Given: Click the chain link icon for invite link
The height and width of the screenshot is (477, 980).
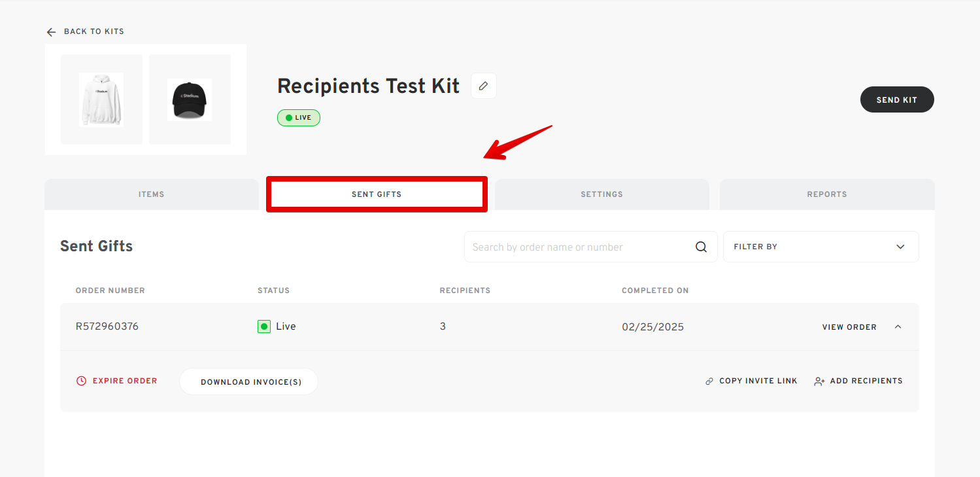Looking at the screenshot, I should [709, 381].
